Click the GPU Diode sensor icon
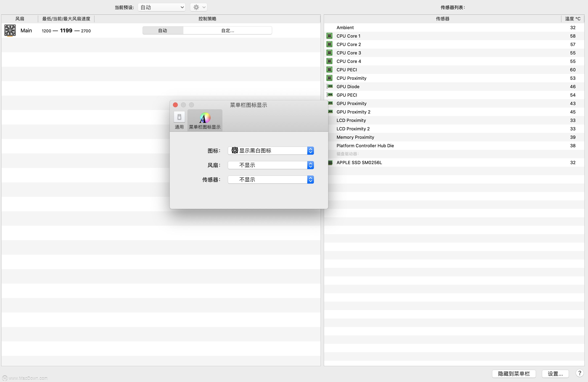 tap(330, 86)
